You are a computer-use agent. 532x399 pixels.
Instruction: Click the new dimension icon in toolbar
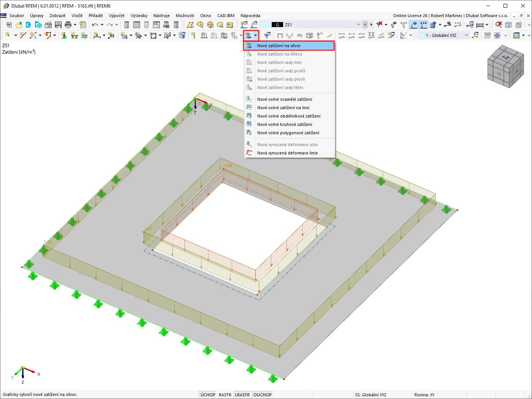click(x=97, y=35)
